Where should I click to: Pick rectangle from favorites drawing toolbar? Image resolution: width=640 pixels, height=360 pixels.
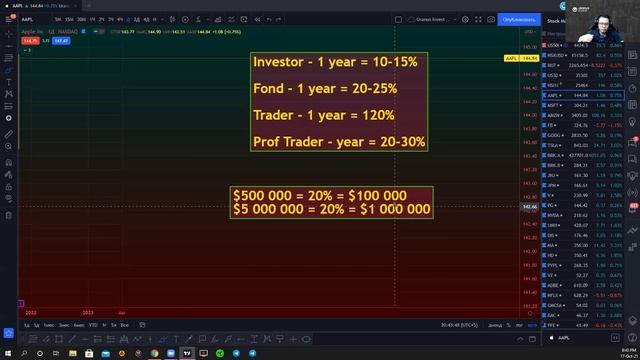coord(59,339)
